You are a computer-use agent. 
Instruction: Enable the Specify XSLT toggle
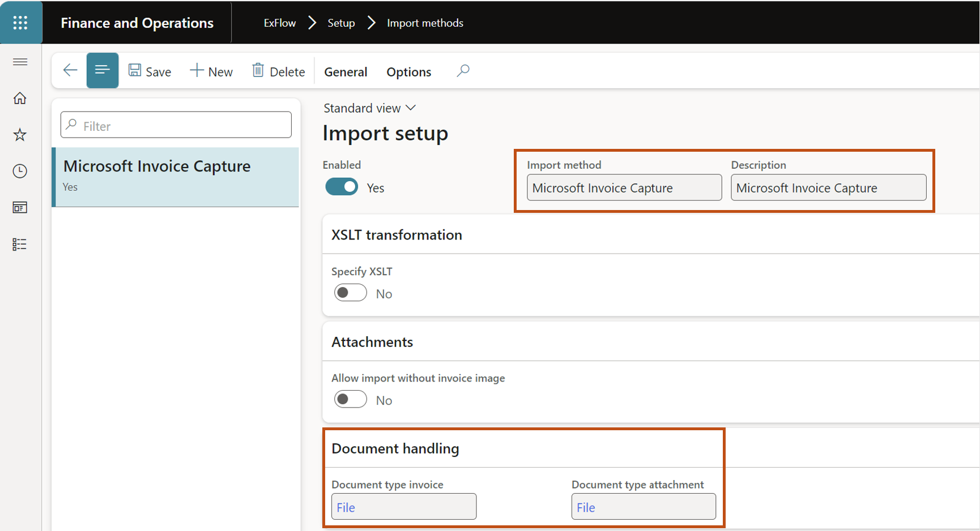350,293
